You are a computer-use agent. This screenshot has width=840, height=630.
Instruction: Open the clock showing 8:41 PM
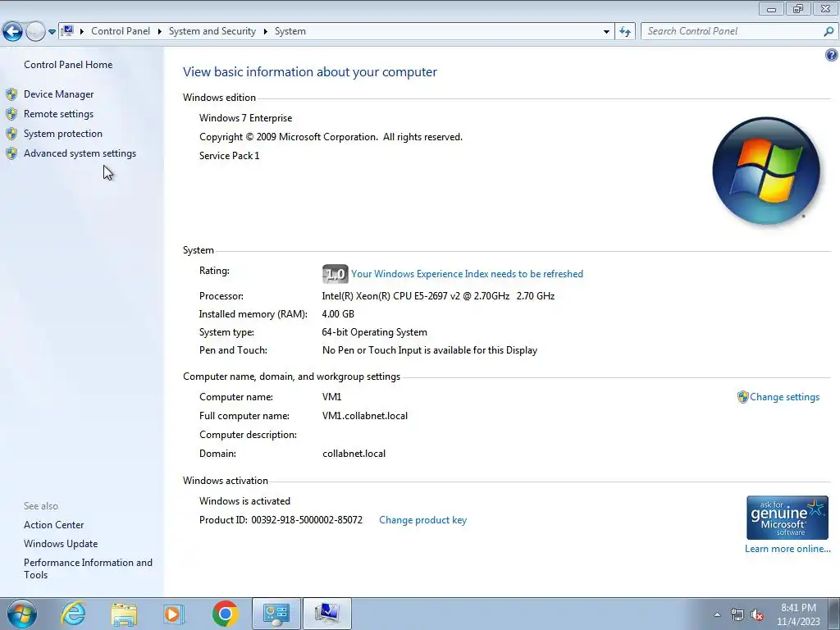pos(798,614)
